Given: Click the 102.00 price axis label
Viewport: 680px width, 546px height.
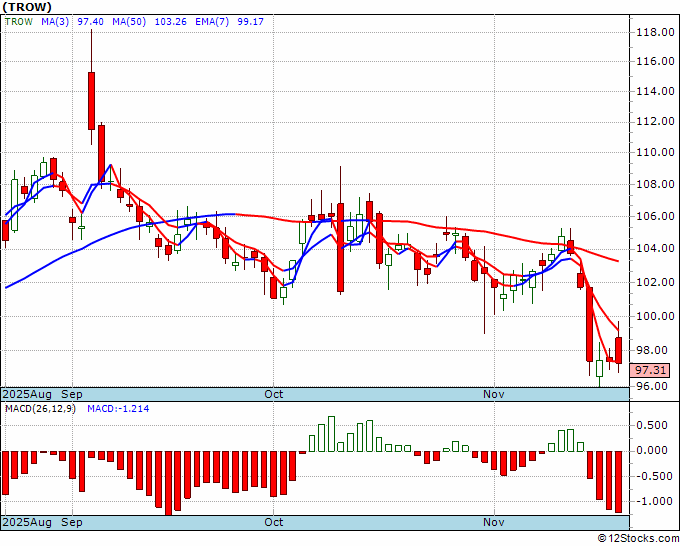Looking at the screenshot, I should pyautogui.click(x=655, y=282).
